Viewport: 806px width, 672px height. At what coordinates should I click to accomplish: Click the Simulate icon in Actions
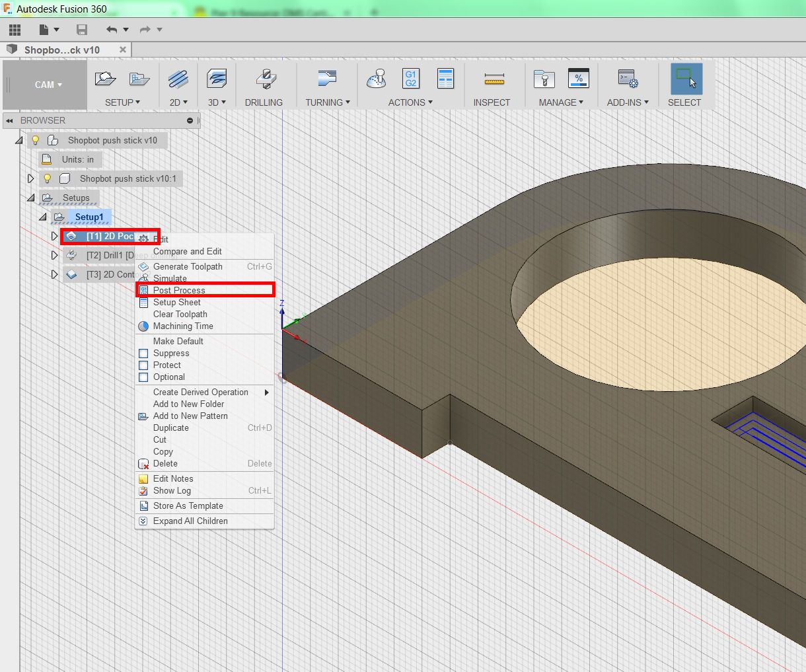377,79
